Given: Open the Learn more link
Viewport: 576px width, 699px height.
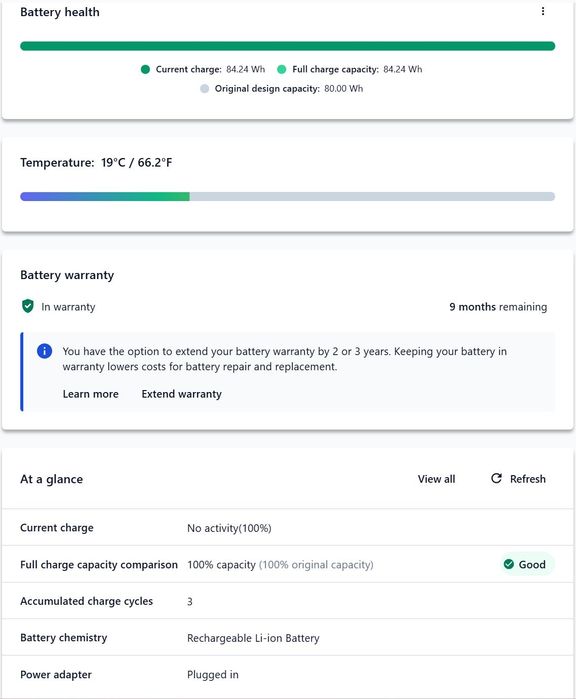Looking at the screenshot, I should [x=91, y=394].
